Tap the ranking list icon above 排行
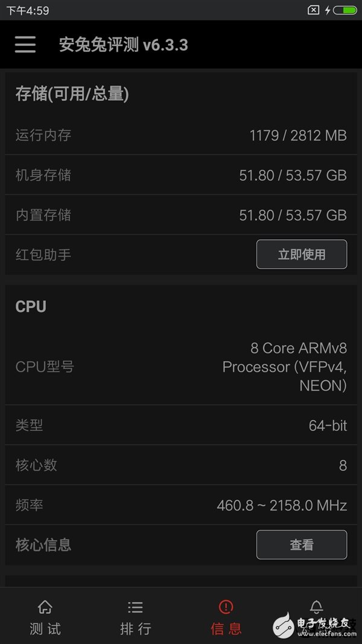 click(x=135, y=607)
